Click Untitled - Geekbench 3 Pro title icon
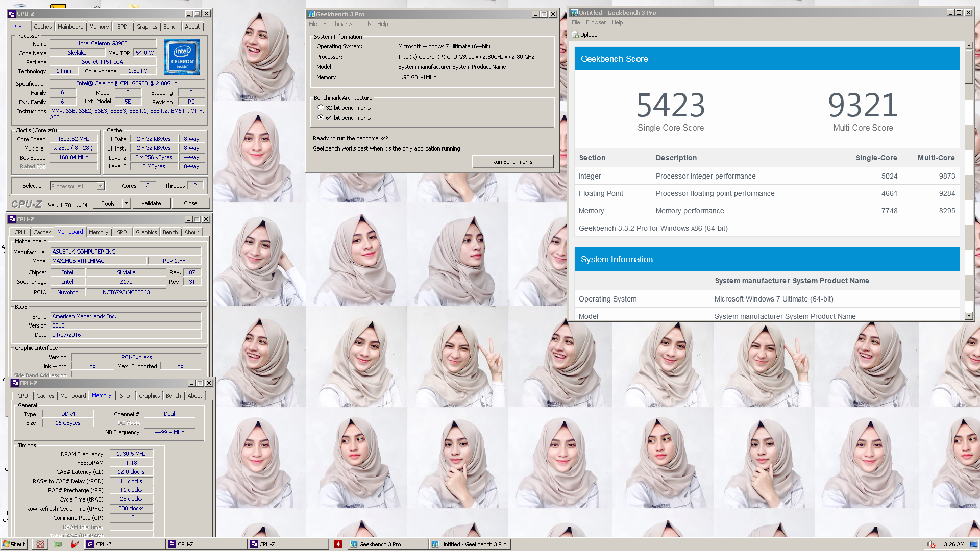 [574, 13]
